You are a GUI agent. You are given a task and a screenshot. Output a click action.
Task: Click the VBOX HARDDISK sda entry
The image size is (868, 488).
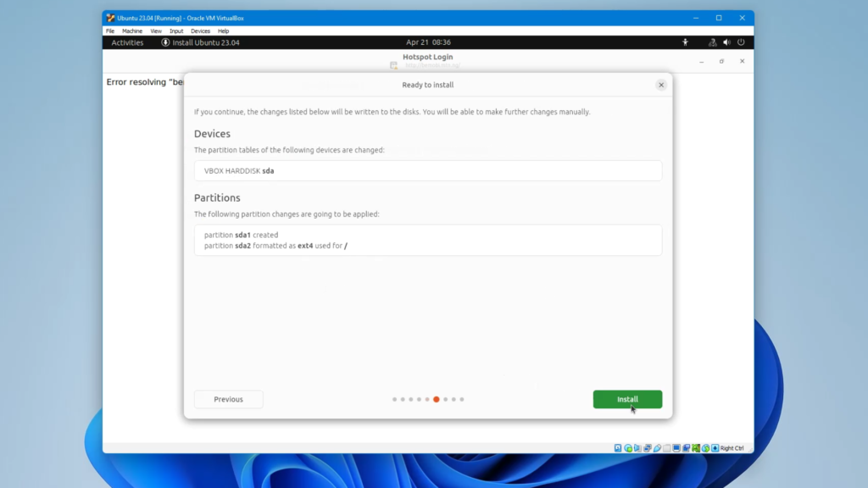(428, 171)
